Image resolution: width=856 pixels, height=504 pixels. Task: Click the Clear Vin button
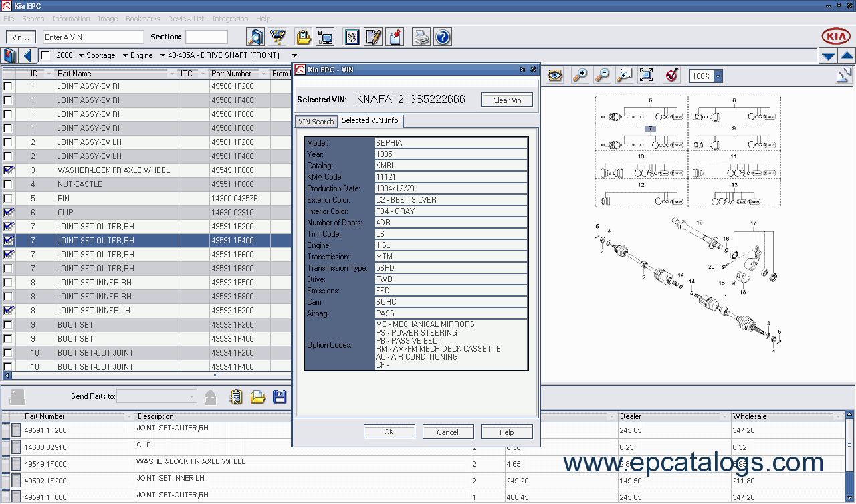tap(507, 100)
